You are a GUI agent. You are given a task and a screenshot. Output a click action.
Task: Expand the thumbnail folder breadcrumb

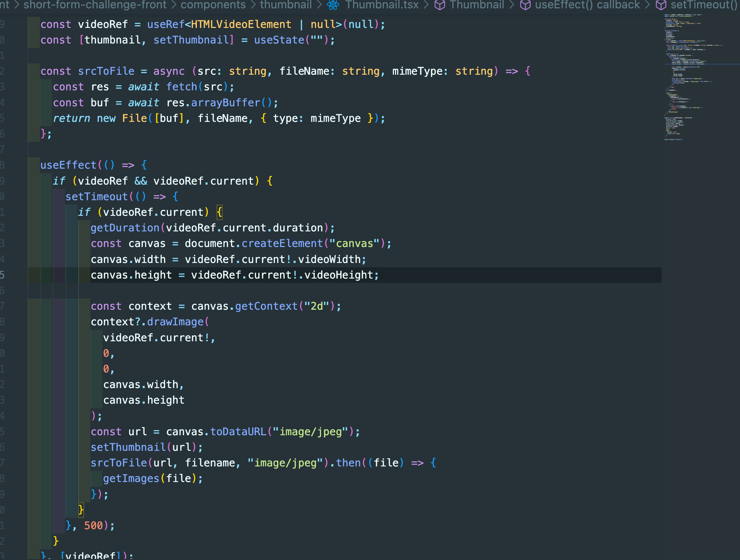coord(286,5)
